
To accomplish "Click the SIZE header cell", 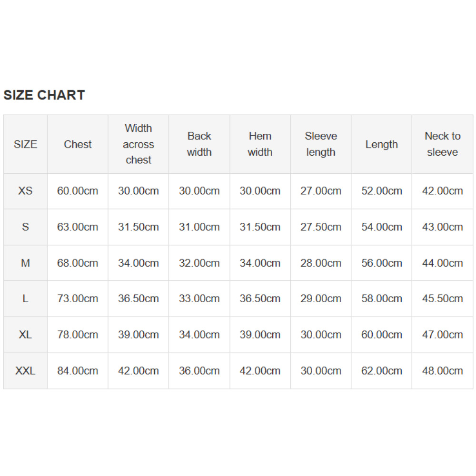I will [x=25, y=144].
